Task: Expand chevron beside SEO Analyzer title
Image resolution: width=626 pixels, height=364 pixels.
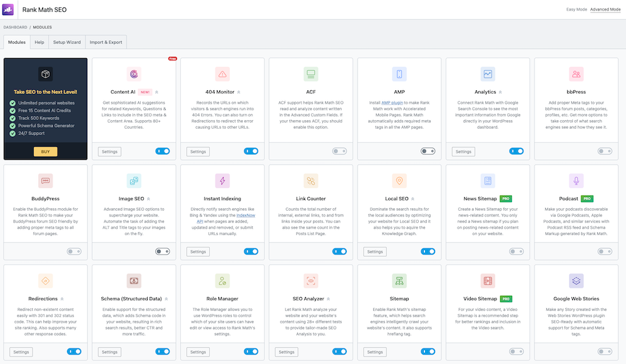Action: [329, 299]
